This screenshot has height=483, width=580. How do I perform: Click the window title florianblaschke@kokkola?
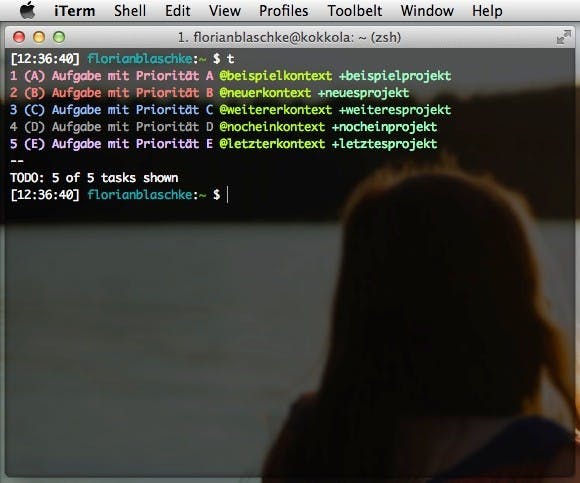pos(289,37)
